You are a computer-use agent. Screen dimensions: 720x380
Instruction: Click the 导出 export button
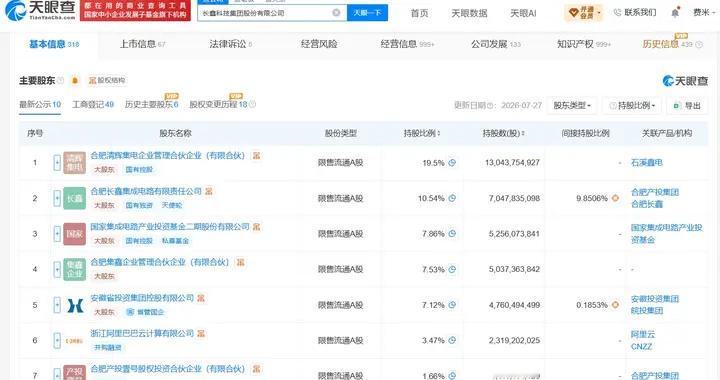point(687,106)
